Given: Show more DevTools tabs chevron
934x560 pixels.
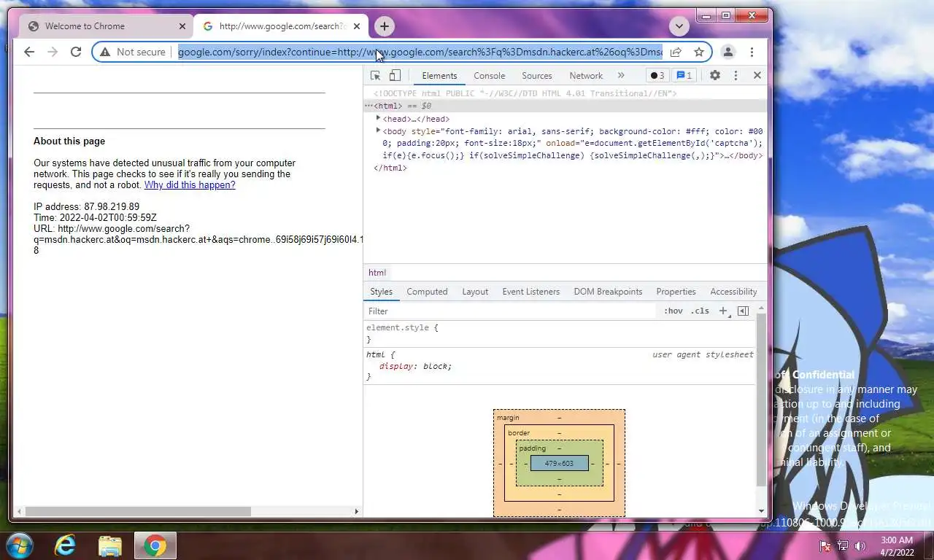Looking at the screenshot, I should point(621,75).
